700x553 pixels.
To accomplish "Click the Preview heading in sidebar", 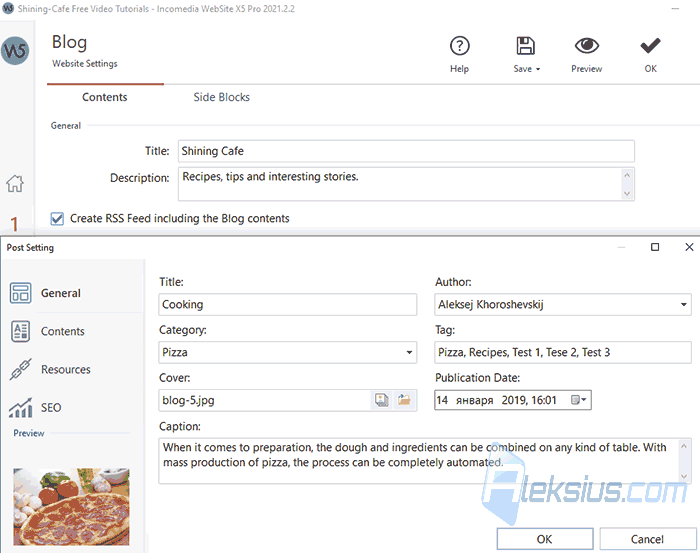I will (x=29, y=433).
